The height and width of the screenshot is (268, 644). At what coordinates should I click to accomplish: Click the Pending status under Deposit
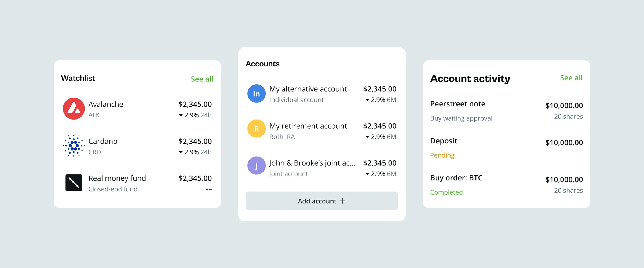[442, 155]
